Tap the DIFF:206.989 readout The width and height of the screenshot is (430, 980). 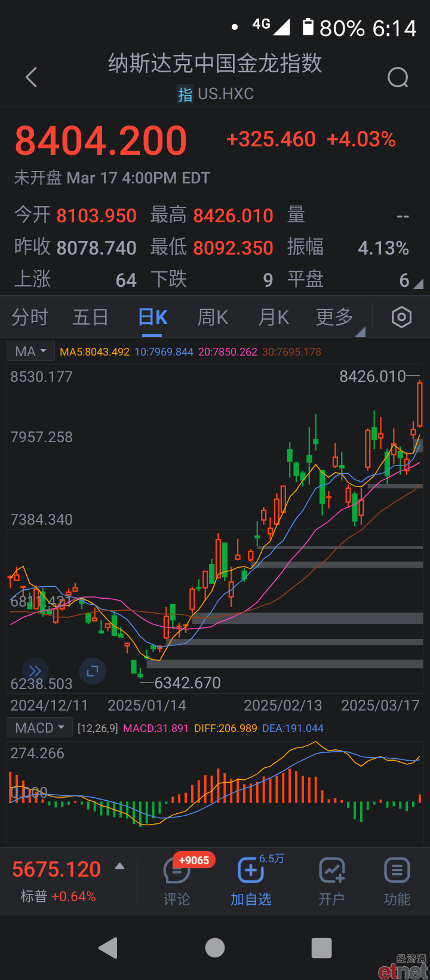click(x=226, y=728)
